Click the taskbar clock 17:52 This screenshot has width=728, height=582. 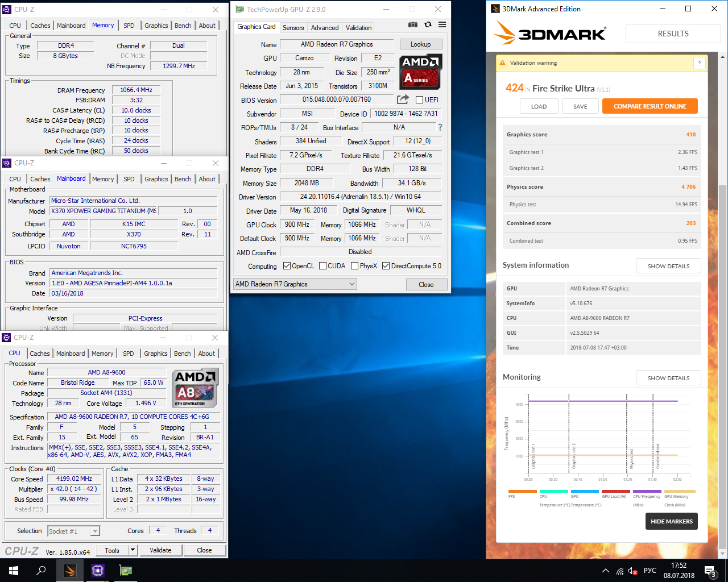click(679, 566)
